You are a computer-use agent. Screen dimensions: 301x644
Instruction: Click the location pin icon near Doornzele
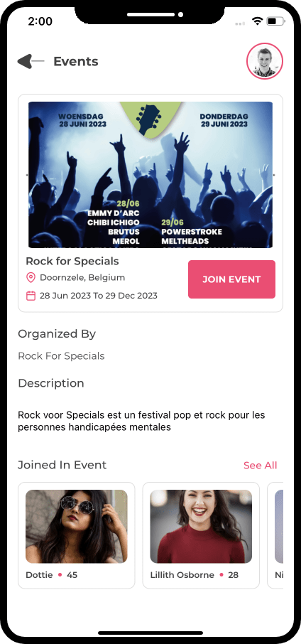point(31,278)
